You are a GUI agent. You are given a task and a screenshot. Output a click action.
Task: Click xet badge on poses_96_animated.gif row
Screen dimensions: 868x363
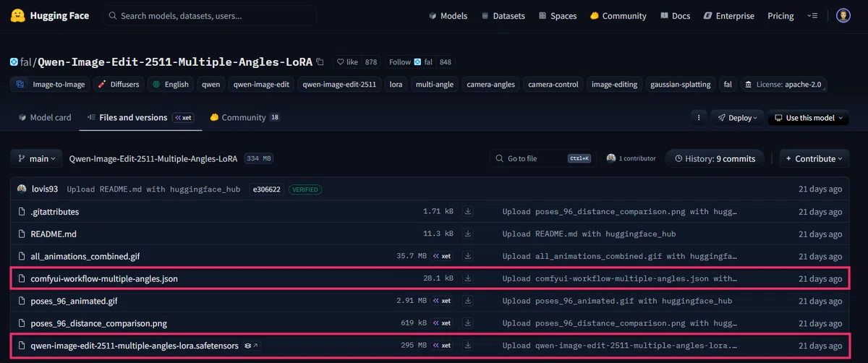(x=442, y=301)
